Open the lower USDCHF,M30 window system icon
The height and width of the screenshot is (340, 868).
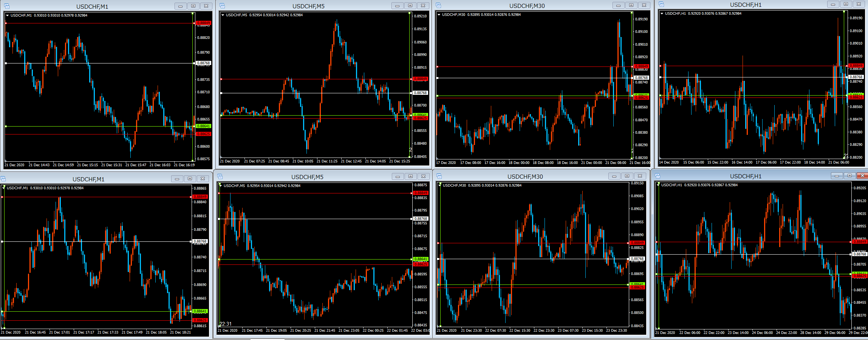tap(439, 176)
